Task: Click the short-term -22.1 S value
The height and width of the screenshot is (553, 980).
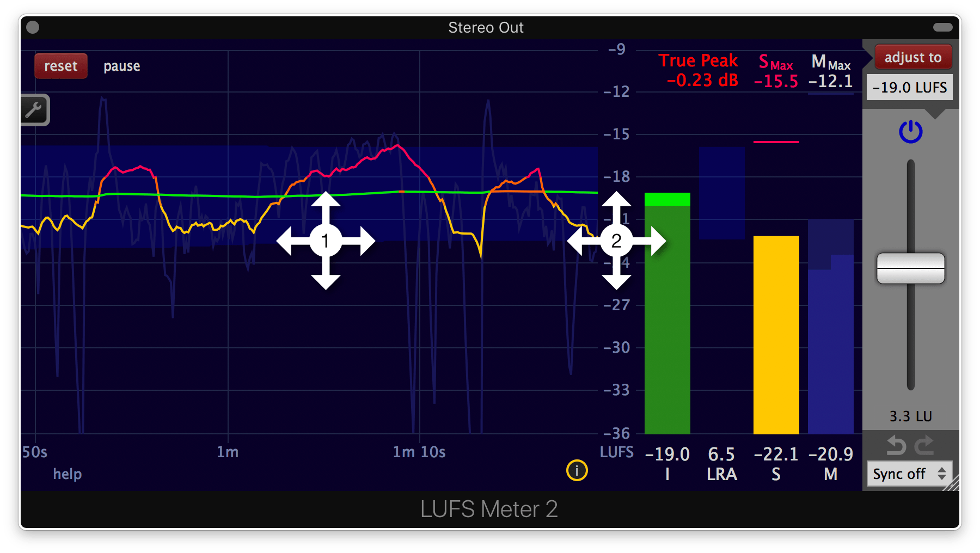Action: click(776, 454)
